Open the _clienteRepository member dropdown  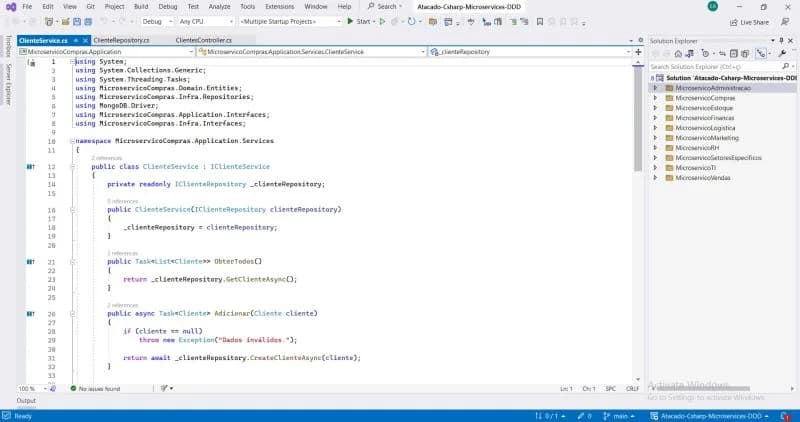click(x=530, y=52)
